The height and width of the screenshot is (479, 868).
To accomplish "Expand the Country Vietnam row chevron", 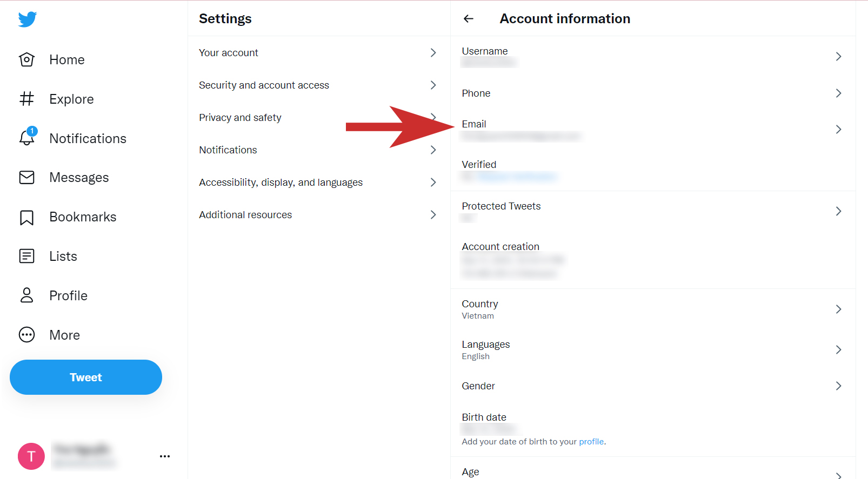I will (838, 309).
